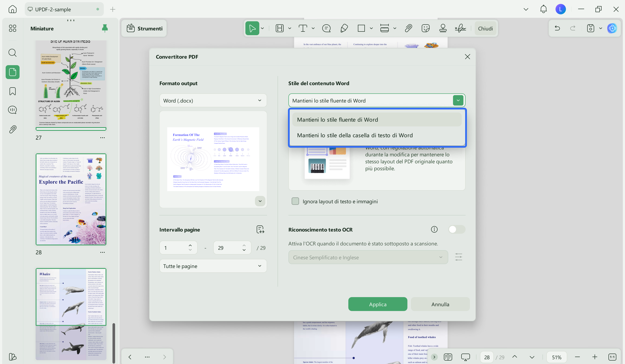Image resolution: width=625 pixels, height=364 pixels.
Task: Open the search panel magnifier icon
Action: pyautogui.click(x=12, y=53)
